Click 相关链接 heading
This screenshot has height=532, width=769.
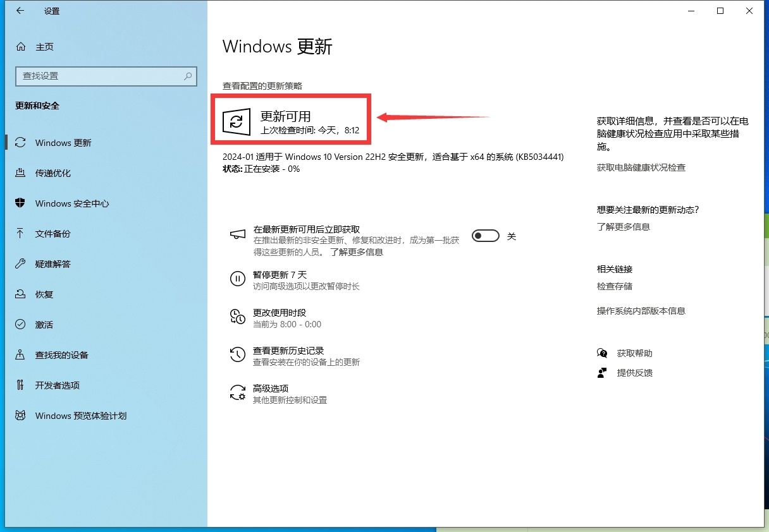[x=615, y=269]
